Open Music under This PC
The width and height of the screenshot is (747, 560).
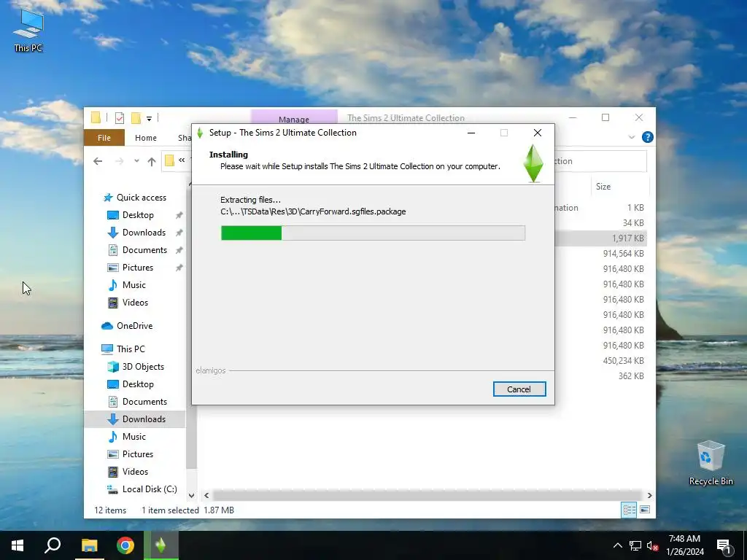[127, 437]
